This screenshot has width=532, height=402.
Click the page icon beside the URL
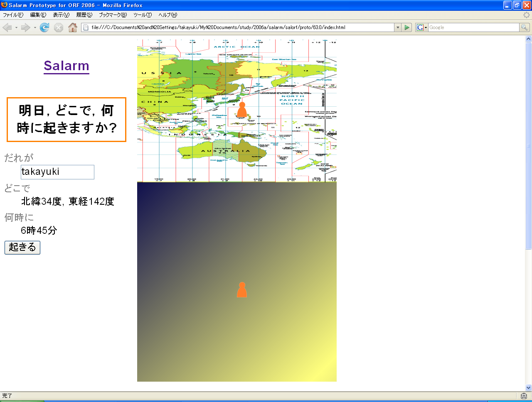tap(86, 27)
